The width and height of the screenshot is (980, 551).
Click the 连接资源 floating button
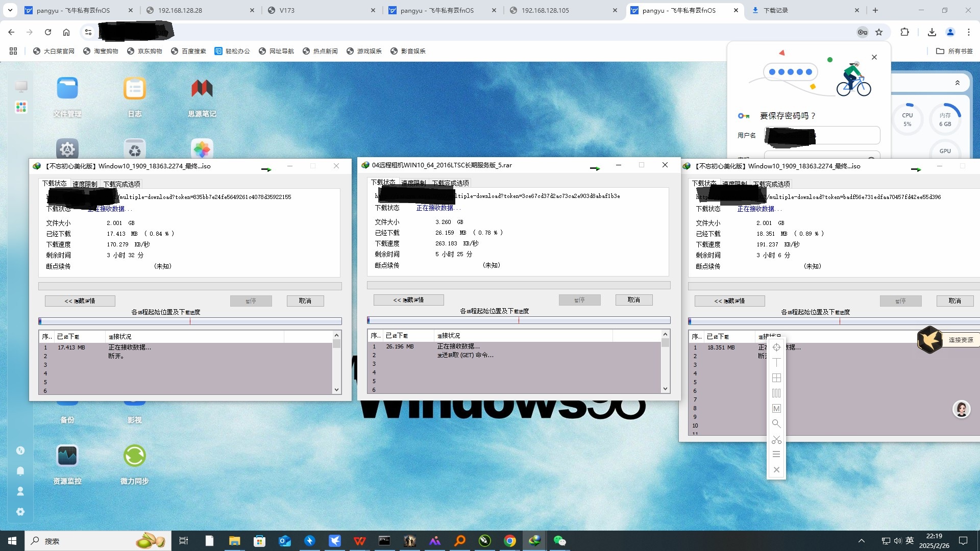pyautogui.click(x=949, y=340)
